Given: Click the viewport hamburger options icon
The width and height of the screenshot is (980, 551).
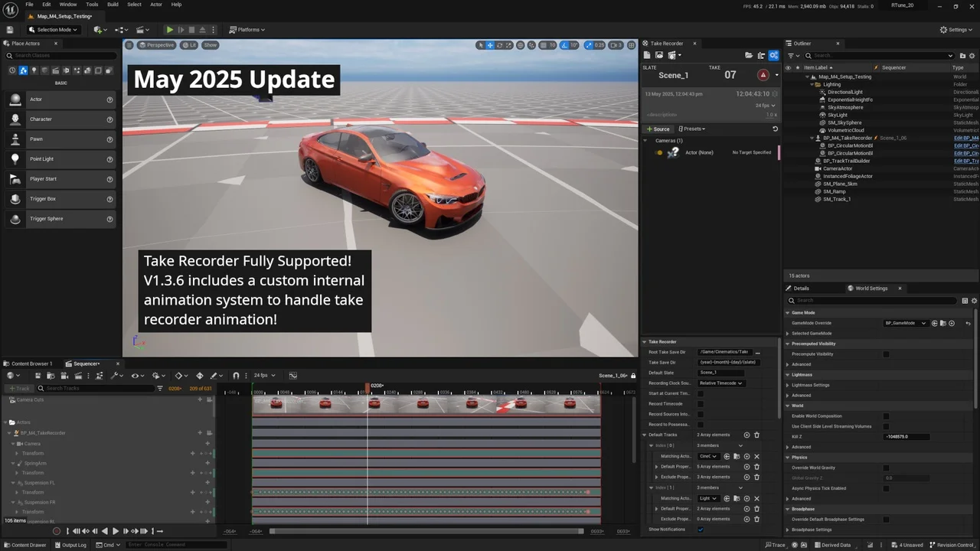Looking at the screenshot, I should 129,45.
